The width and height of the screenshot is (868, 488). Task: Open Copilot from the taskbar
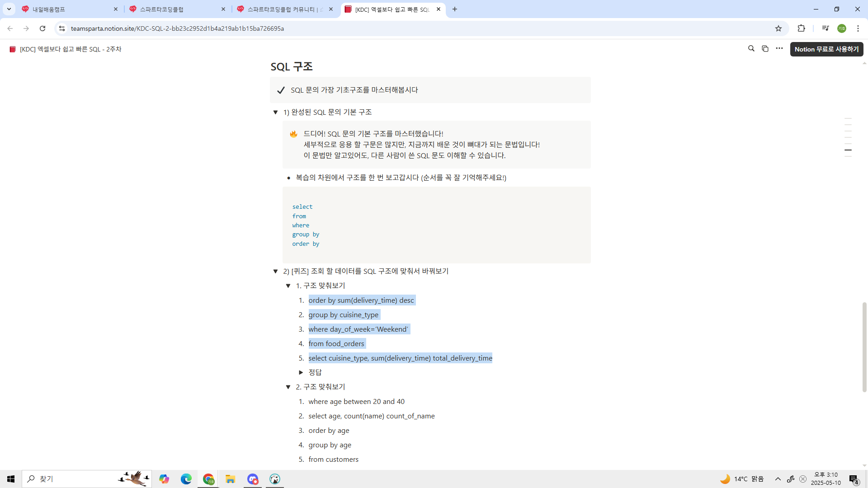164,479
